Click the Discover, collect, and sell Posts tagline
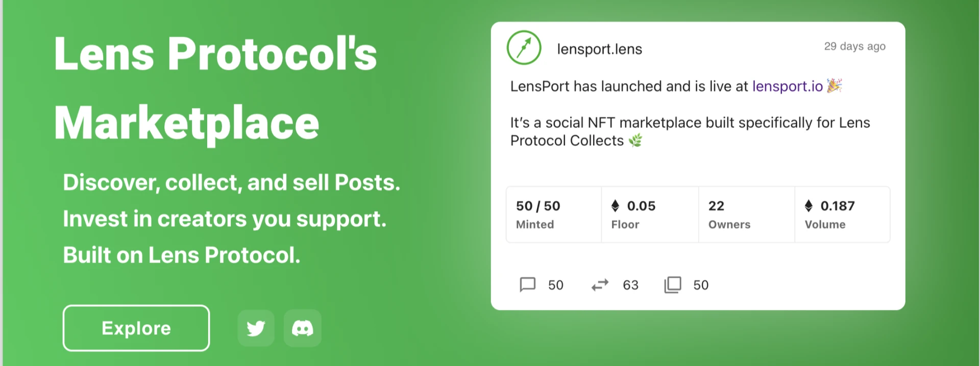Viewport: 980px width, 366px height. (x=232, y=182)
